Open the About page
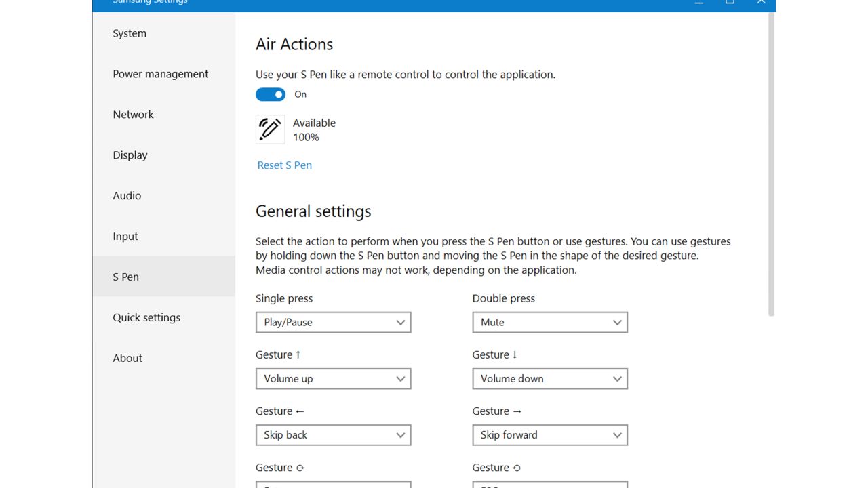Screen dimensions: 868x488 point(163,358)
